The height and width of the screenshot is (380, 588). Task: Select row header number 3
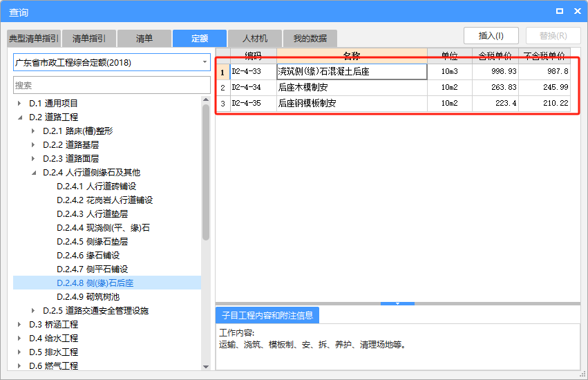(222, 103)
